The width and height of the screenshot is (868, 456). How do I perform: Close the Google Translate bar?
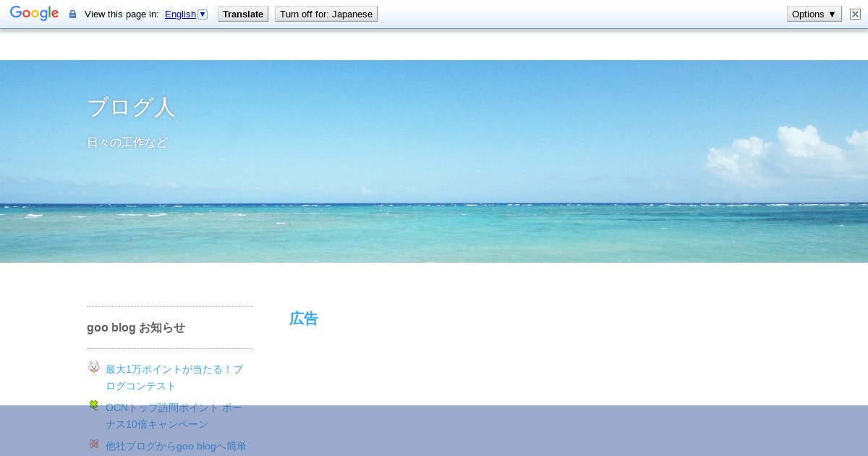pyautogui.click(x=855, y=14)
